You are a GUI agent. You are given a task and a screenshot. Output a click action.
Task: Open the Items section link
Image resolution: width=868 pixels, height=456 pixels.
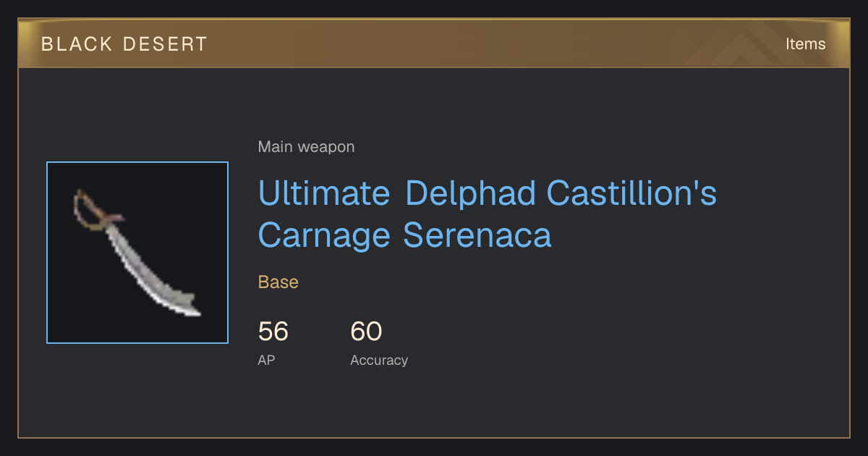coord(805,43)
